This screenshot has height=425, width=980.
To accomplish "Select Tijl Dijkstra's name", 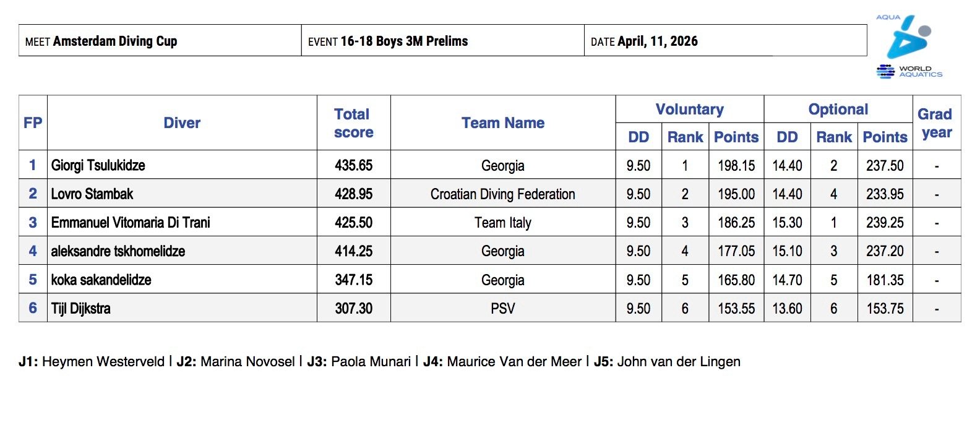I will pyautogui.click(x=81, y=308).
